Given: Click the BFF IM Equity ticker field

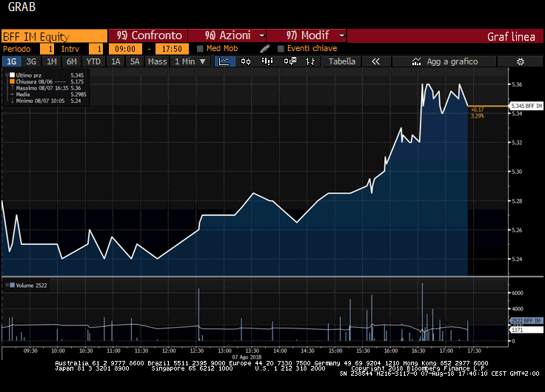Looking at the screenshot, I should click(53, 36).
